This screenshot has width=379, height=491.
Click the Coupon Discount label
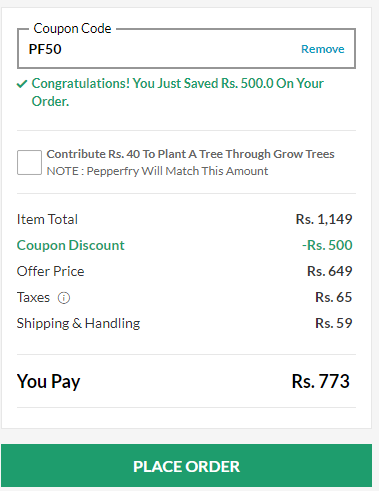pos(70,245)
